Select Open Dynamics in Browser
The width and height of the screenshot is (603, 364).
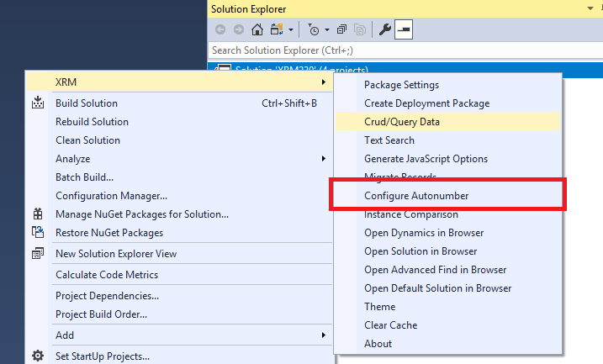pyautogui.click(x=423, y=233)
